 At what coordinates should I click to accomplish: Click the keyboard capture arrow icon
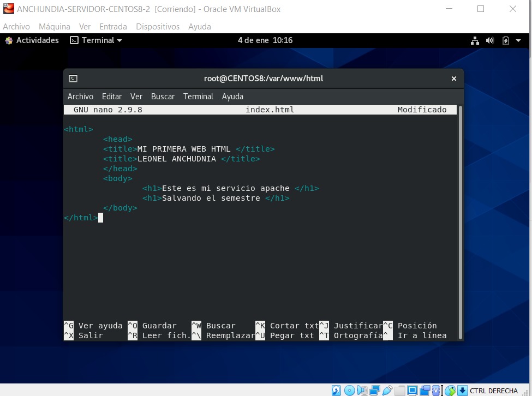pos(463,391)
